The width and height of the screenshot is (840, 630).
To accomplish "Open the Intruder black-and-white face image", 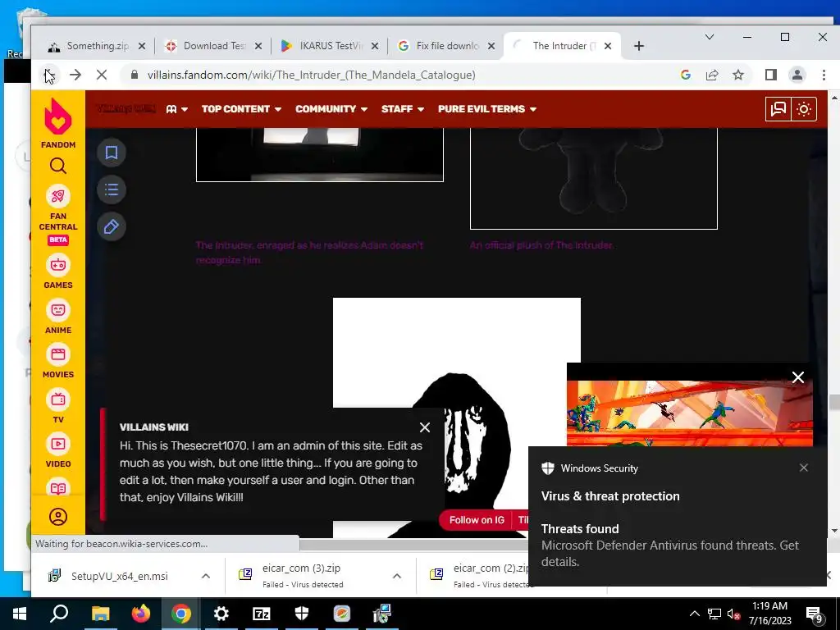I will (x=456, y=418).
